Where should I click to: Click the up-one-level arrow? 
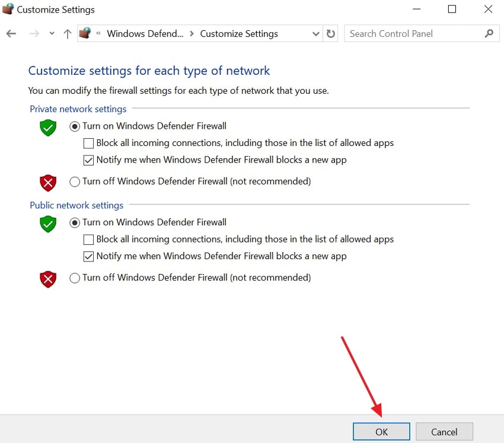click(66, 34)
